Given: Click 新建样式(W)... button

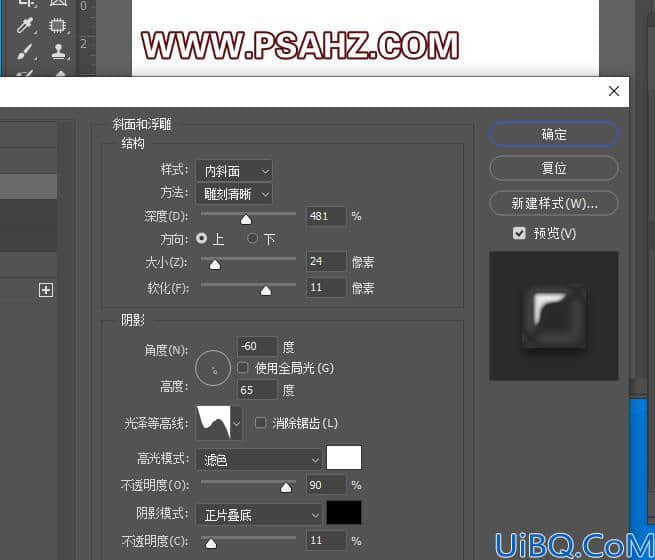Looking at the screenshot, I should 553,203.
